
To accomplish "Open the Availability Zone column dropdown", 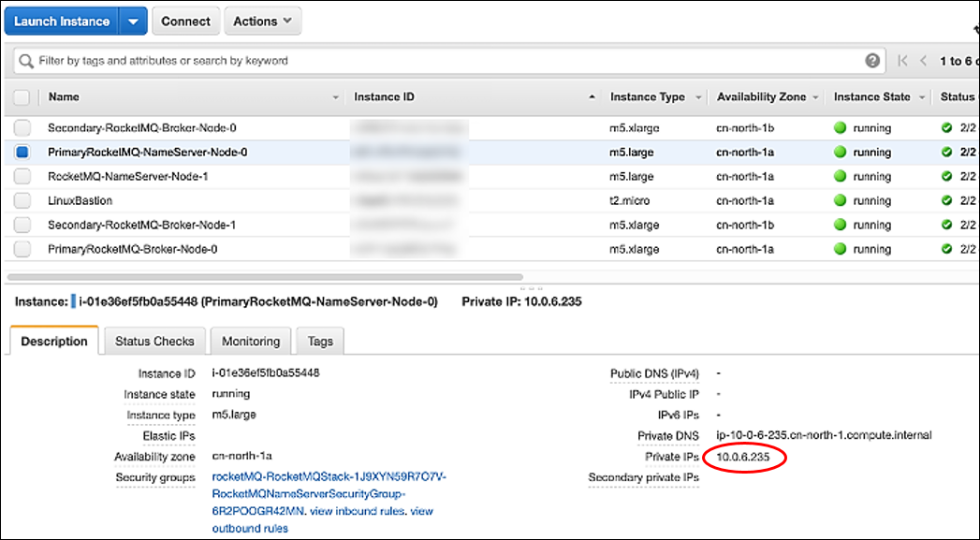I will [x=815, y=97].
